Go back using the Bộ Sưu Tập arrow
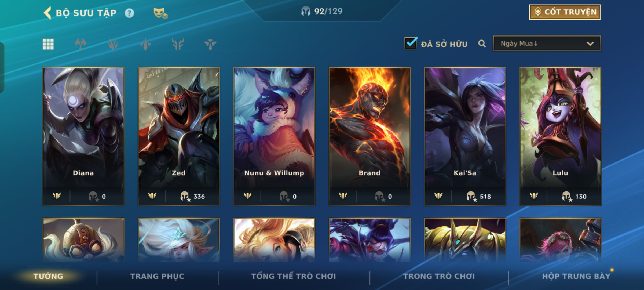Image resolution: width=644 pixels, height=290 pixels. click(x=47, y=13)
